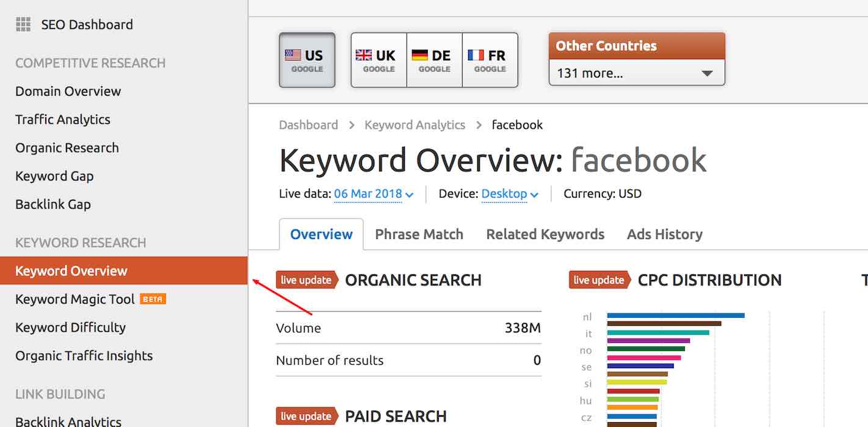Switch to the Phrase Match tab

click(x=419, y=234)
